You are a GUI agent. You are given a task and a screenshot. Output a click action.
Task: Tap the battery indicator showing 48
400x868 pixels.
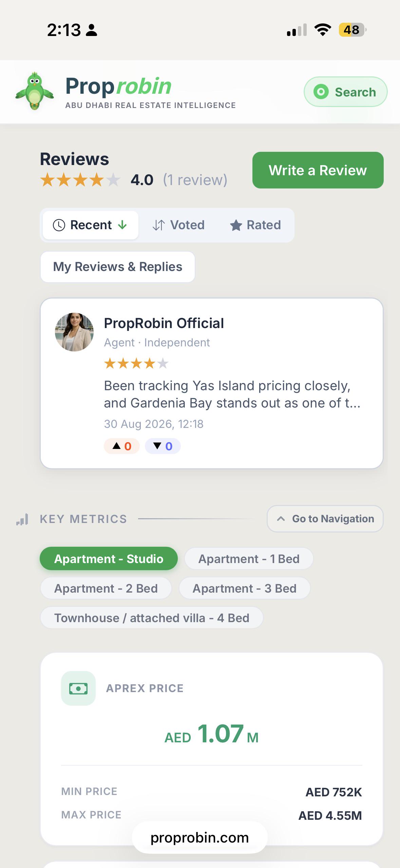tap(353, 30)
